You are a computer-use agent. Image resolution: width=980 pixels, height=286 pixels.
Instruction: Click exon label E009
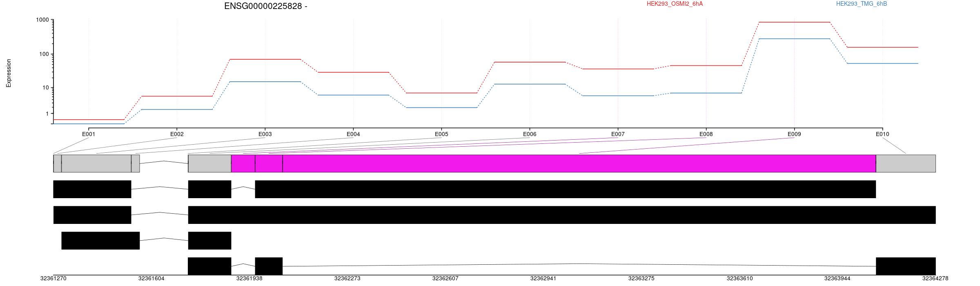[x=794, y=134]
